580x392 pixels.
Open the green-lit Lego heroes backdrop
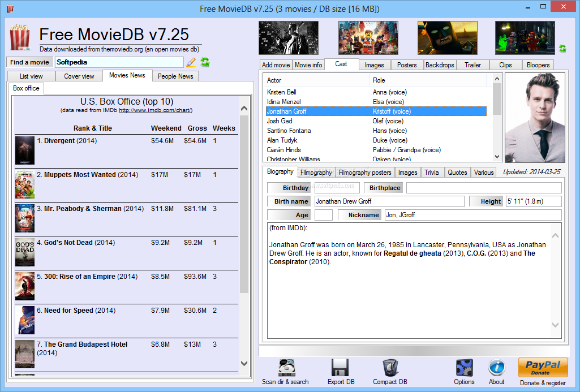click(525, 38)
